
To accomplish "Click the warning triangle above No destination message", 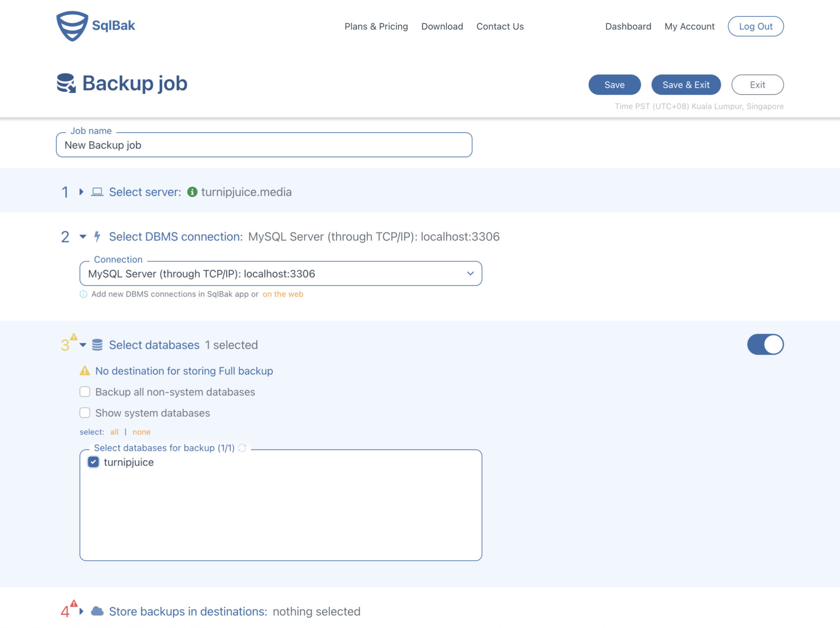I will click(84, 371).
